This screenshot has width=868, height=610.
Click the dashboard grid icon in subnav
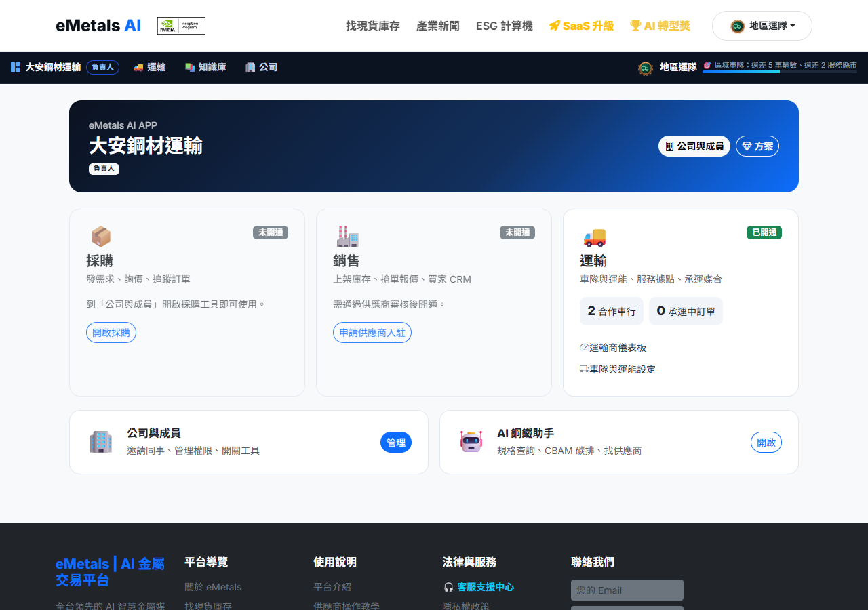point(16,67)
